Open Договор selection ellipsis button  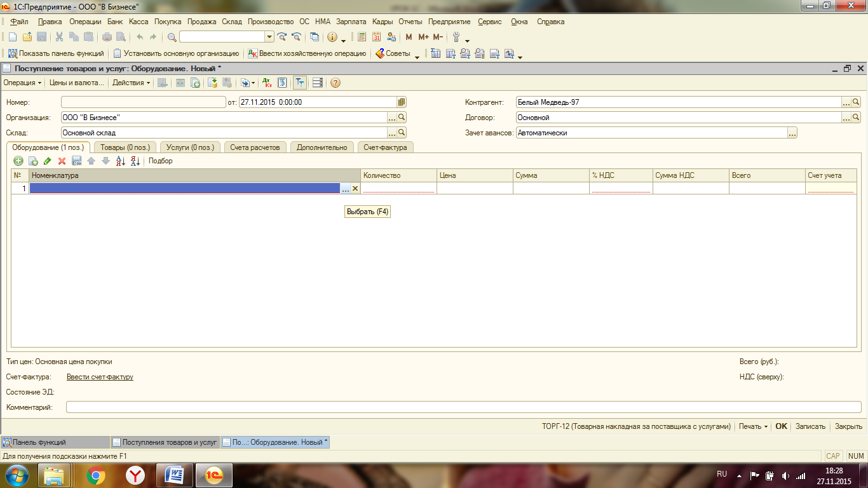(x=846, y=118)
